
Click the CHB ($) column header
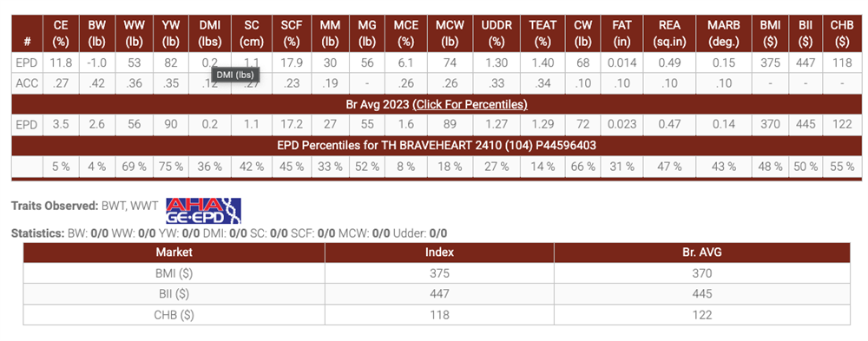pos(841,33)
